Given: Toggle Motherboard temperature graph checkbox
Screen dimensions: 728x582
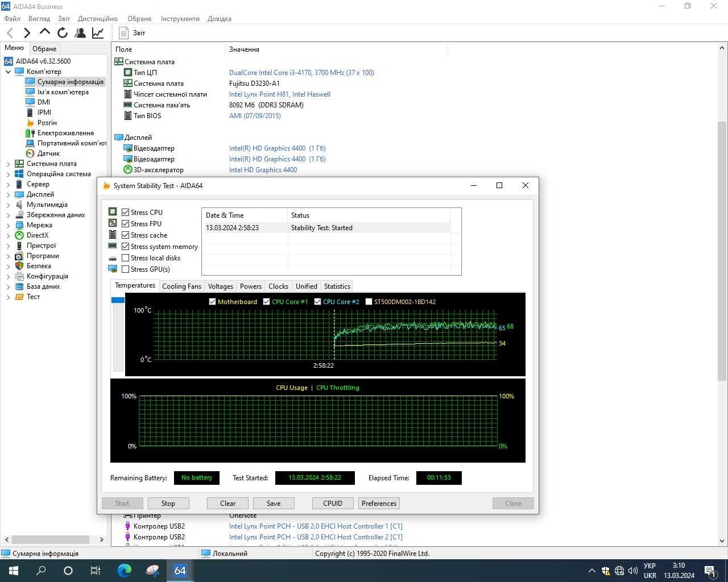Looking at the screenshot, I should pos(212,302).
